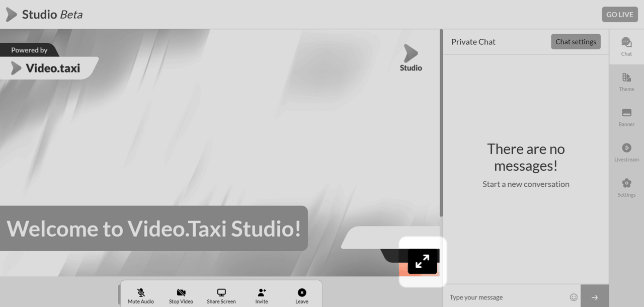The image size is (644, 307).
Task: Open the Theme sidebar tab
Action: pyautogui.click(x=626, y=82)
